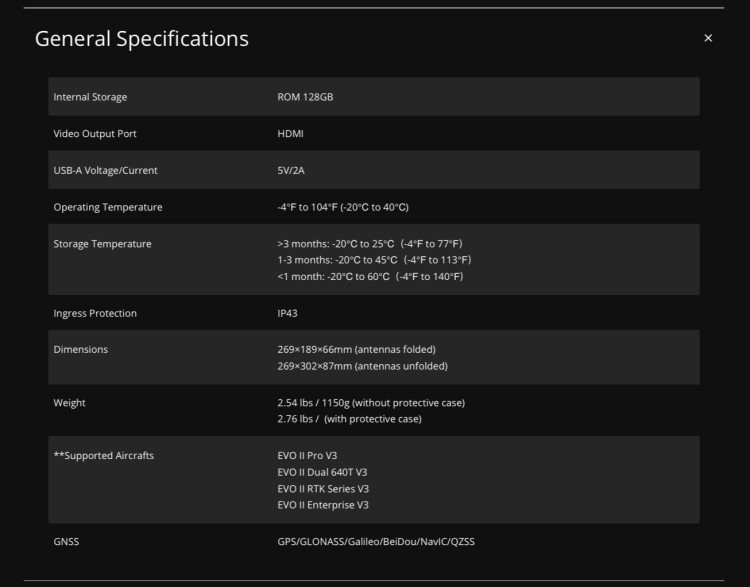
Task: Select the Dimensions row label
Action: (80, 350)
